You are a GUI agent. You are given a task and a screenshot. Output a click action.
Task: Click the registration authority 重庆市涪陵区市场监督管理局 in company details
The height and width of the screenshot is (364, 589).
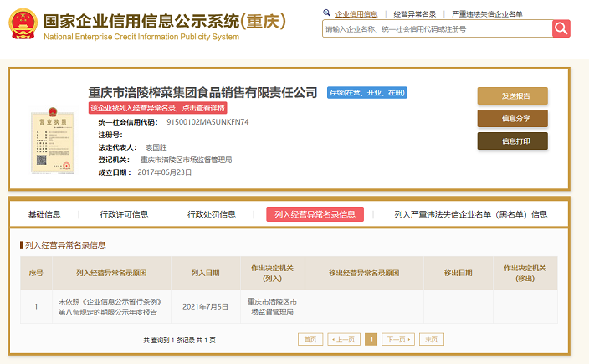click(187, 160)
